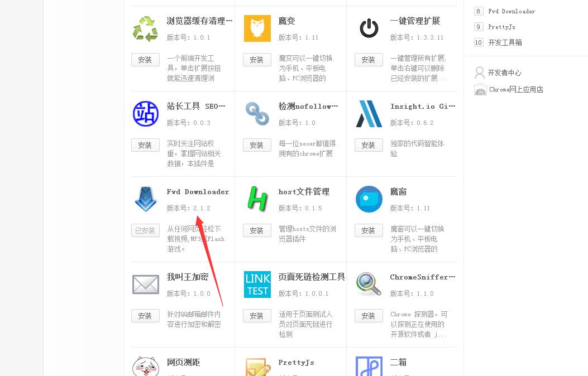The height and width of the screenshot is (376, 588).
Task: Click the 我叫王加密 envelope icon
Action: (x=145, y=284)
